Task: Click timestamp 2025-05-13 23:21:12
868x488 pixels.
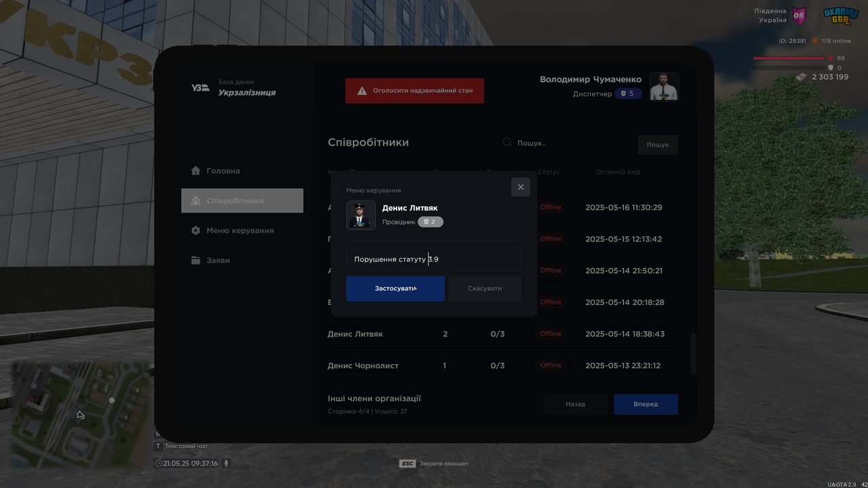Action: [623, 365]
